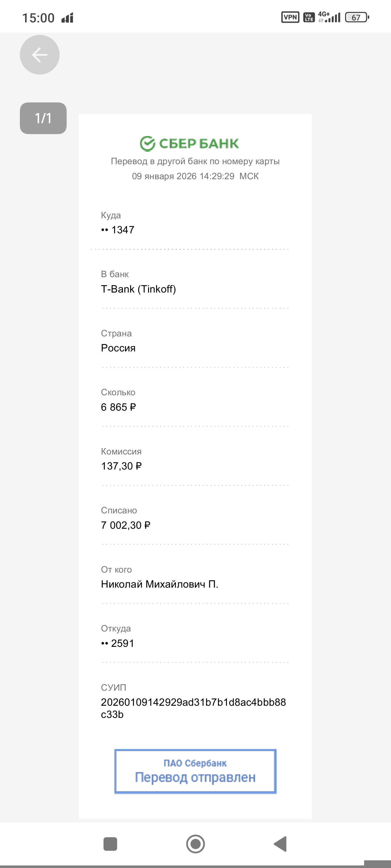
Task: Tap the VoLTE status icon
Action: [309, 17]
